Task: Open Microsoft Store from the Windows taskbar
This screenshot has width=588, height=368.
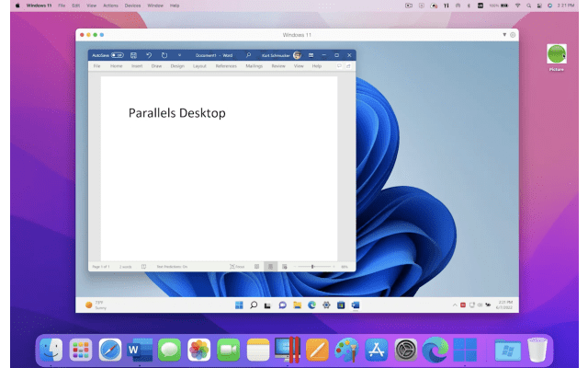Action: pos(341,305)
